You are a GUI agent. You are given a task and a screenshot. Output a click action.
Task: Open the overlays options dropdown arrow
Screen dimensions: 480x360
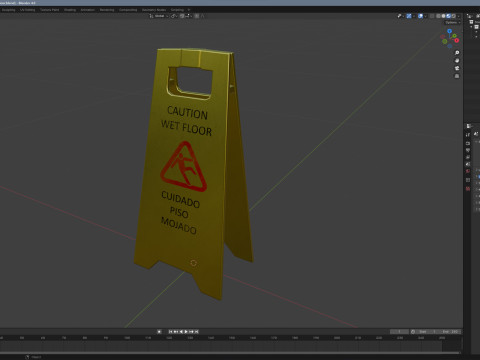(426, 16)
